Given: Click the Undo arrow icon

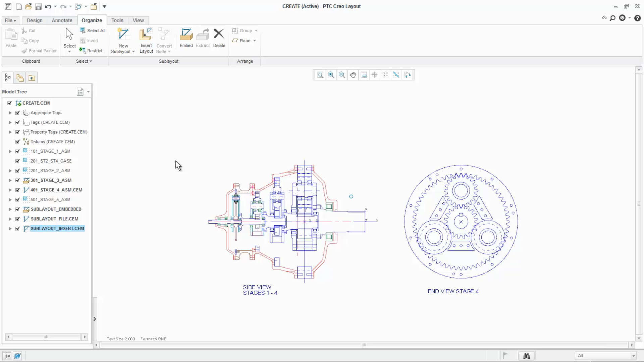Looking at the screenshot, I should pyautogui.click(x=48, y=6).
